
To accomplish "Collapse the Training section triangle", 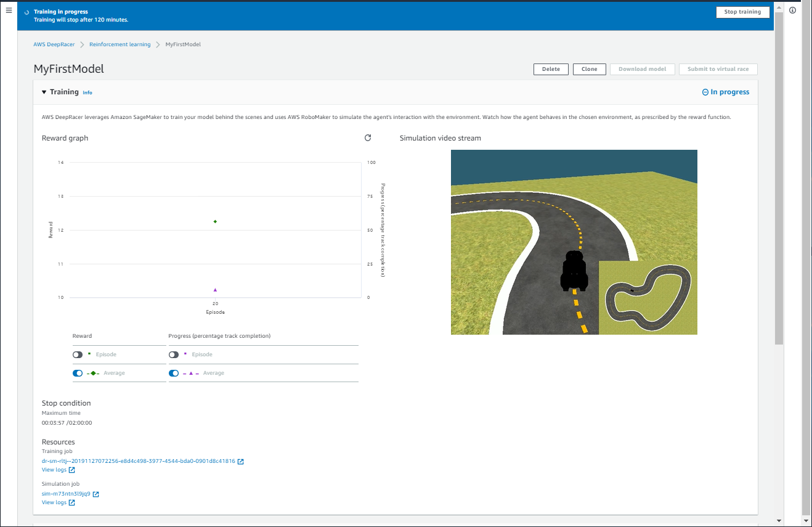I will (44, 92).
